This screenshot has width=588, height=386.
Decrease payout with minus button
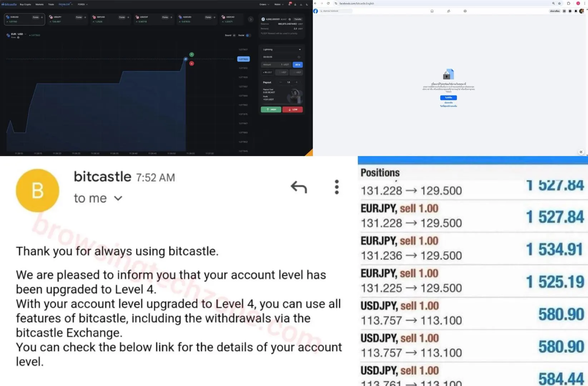[x=281, y=82]
